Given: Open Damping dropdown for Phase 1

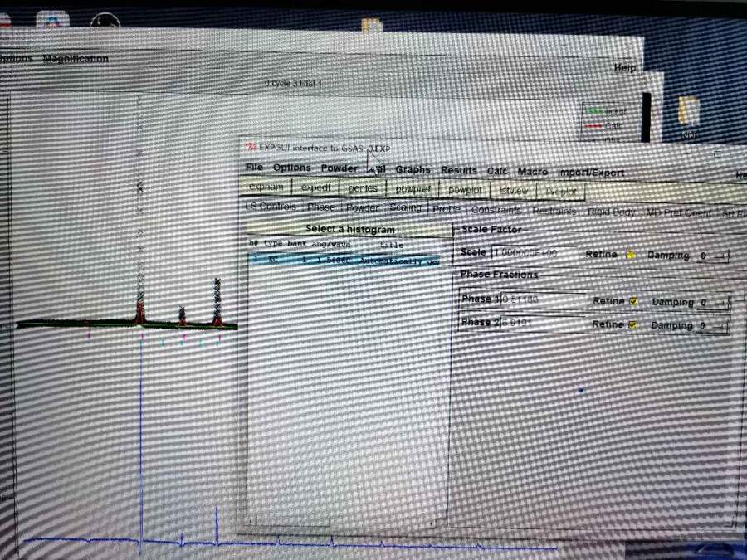Looking at the screenshot, I should (719, 303).
